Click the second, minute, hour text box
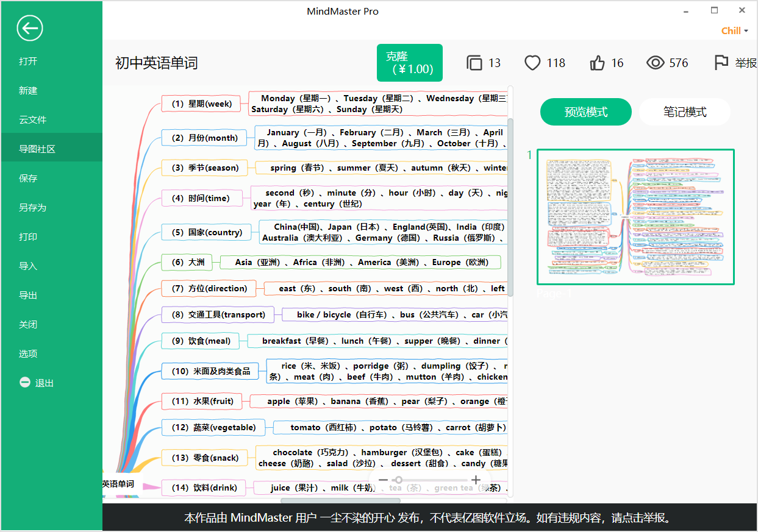The width and height of the screenshot is (758, 532). pos(379,198)
